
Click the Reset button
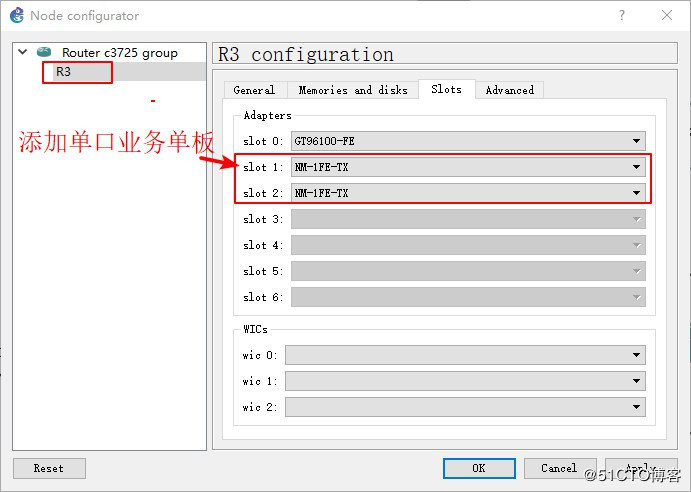49,468
